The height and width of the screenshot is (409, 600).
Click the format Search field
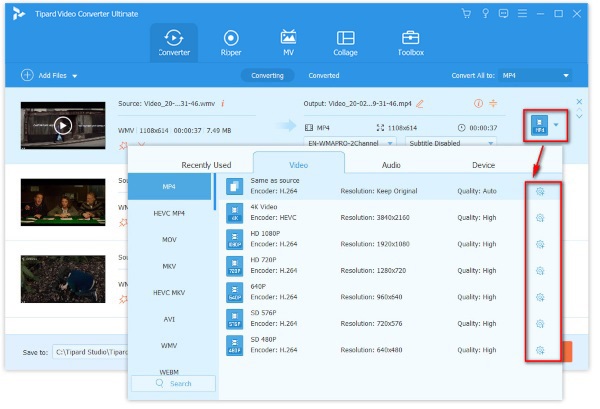coord(174,383)
